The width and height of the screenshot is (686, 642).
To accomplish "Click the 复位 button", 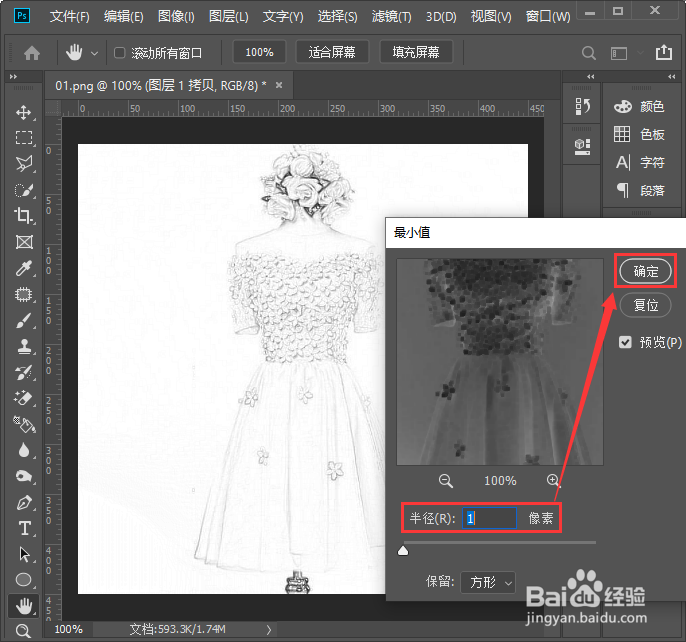I will click(x=645, y=305).
